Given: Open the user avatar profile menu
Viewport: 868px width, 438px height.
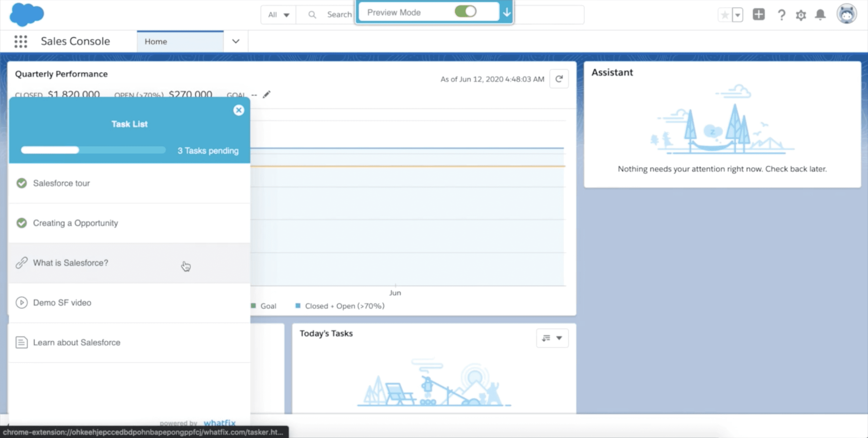Looking at the screenshot, I should pyautogui.click(x=846, y=14).
